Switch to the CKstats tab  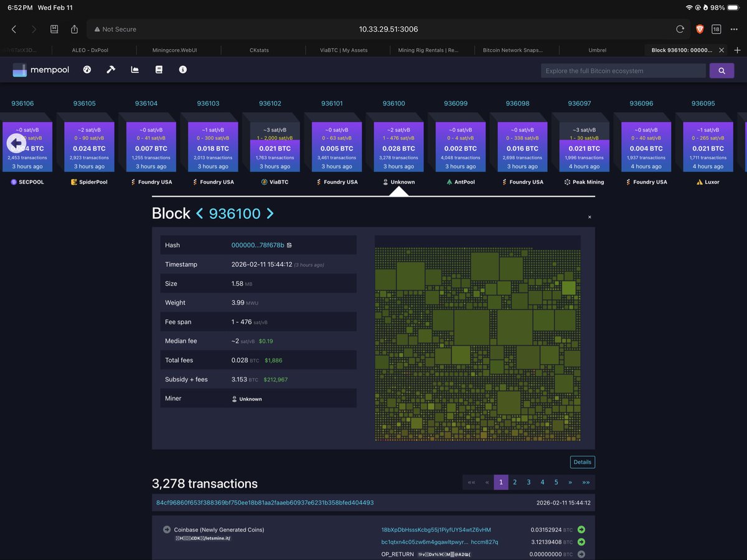(x=259, y=50)
